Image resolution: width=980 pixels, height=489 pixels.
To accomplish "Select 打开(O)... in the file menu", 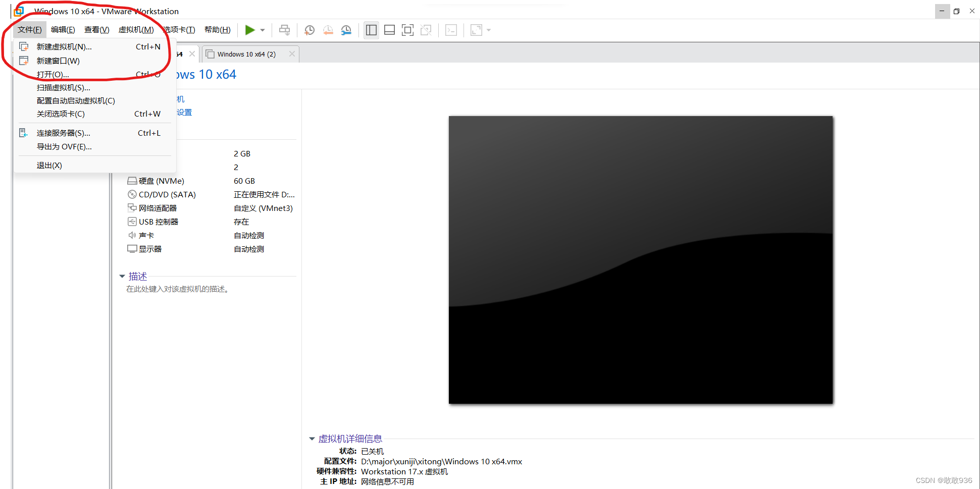I will tap(95, 75).
